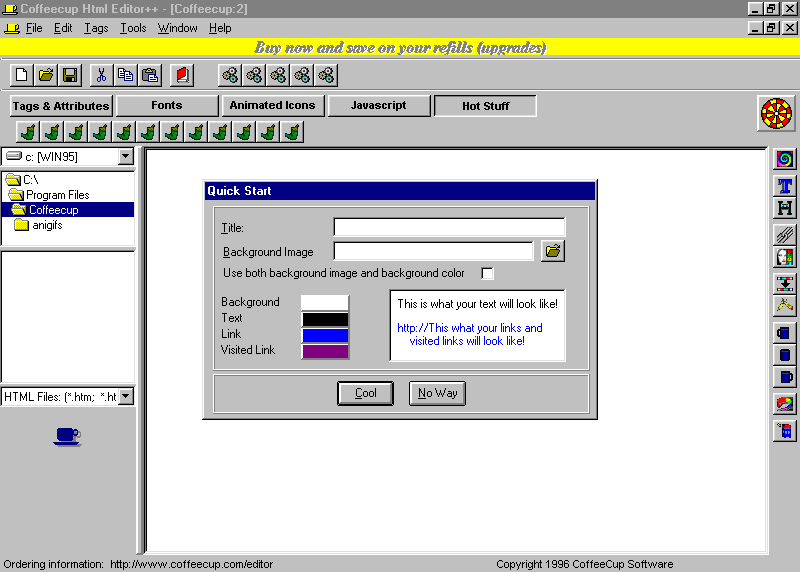The width and height of the screenshot is (800, 572).
Task: Switch to the Fonts tab
Action: (167, 106)
